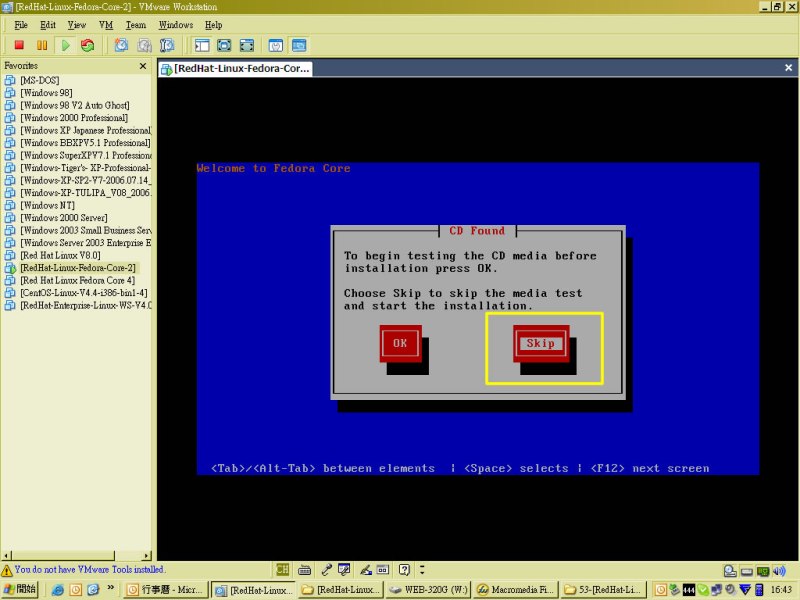Open the VM menu
Screen dimensions: 800x600
pos(106,25)
